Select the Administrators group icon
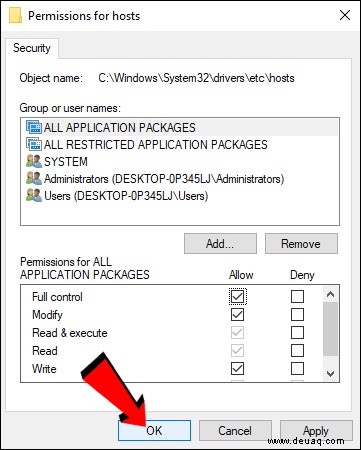Image resolution: width=361 pixels, height=450 pixels. (x=34, y=178)
